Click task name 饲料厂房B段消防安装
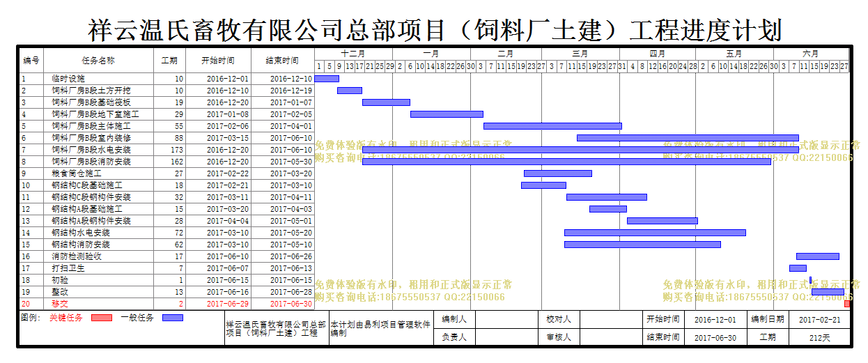 (91, 162)
